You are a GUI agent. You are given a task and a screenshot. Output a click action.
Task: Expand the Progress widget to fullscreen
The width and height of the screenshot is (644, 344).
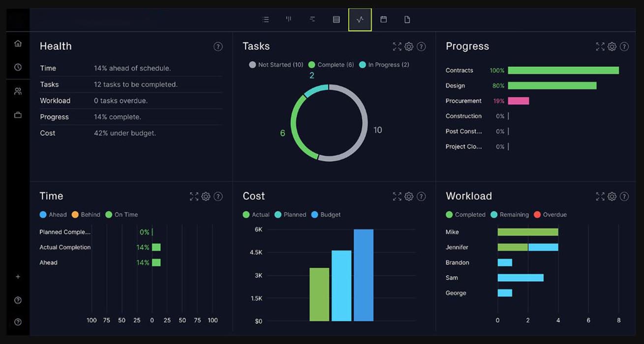pos(600,47)
